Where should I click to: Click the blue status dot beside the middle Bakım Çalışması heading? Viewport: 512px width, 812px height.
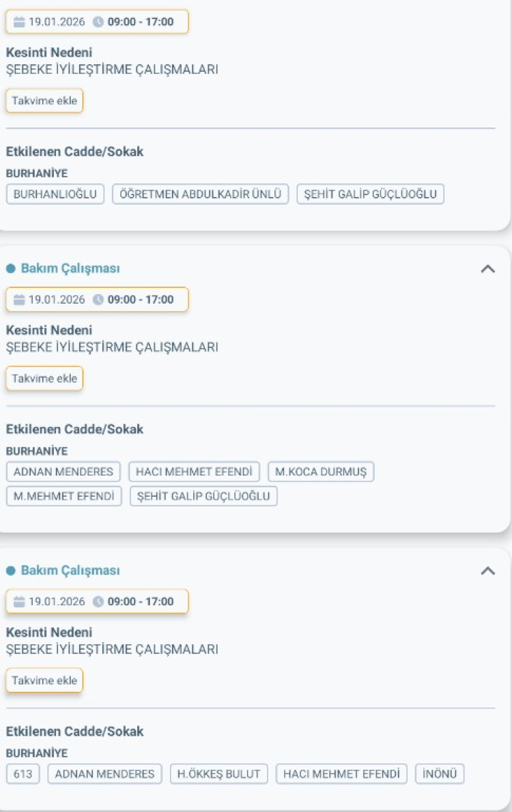(x=11, y=267)
